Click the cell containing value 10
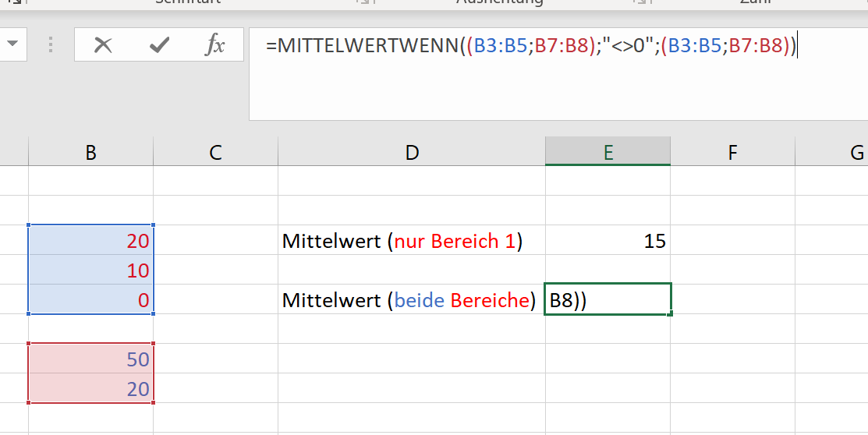868x435 pixels. point(91,271)
